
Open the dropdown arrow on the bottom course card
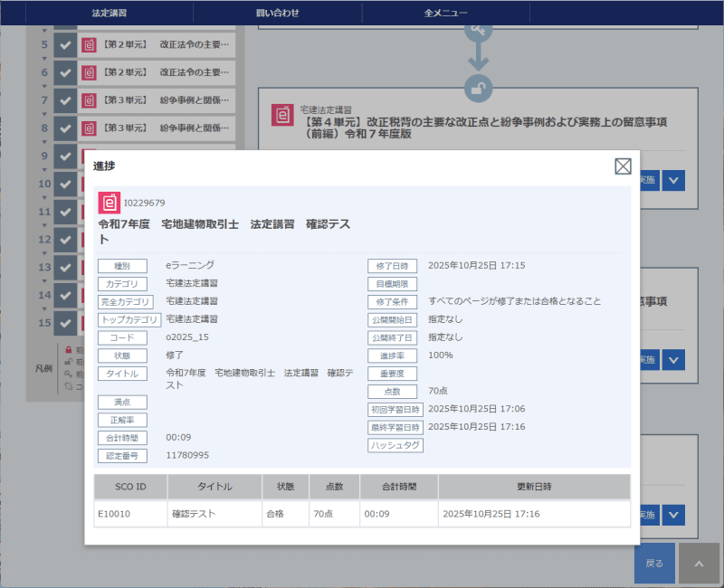pyautogui.click(x=673, y=515)
